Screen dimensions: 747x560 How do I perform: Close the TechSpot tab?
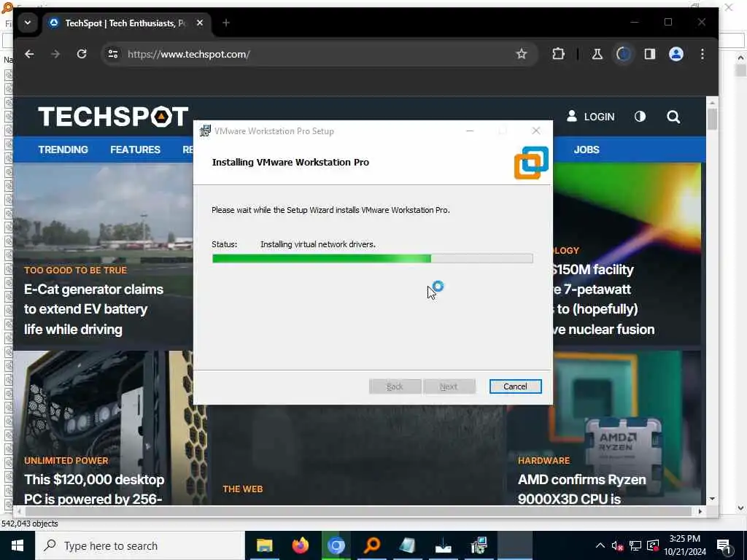(x=200, y=23)
